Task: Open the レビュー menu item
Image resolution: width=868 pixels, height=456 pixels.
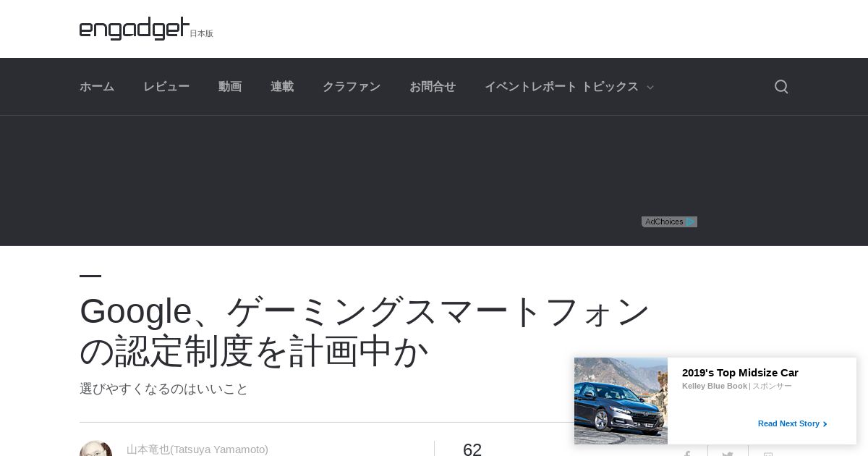Action: click(x=166, y=87)
